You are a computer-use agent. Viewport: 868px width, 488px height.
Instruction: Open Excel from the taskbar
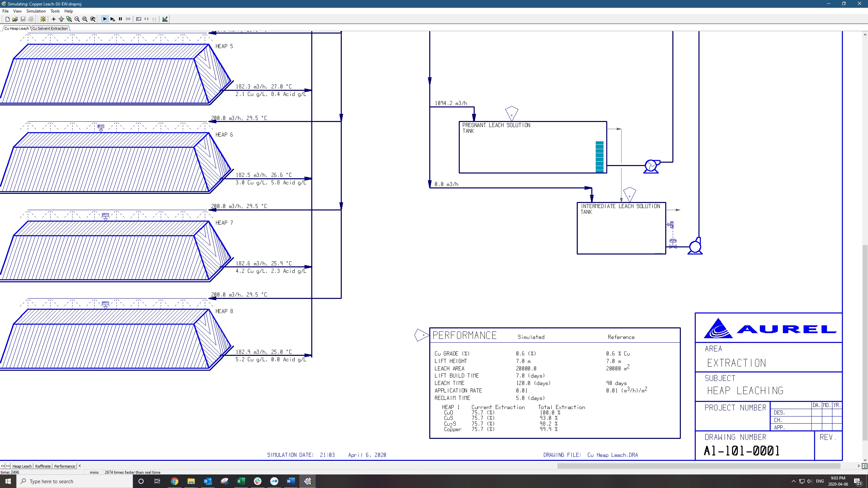pyautogui.click(x=241, y=481)
